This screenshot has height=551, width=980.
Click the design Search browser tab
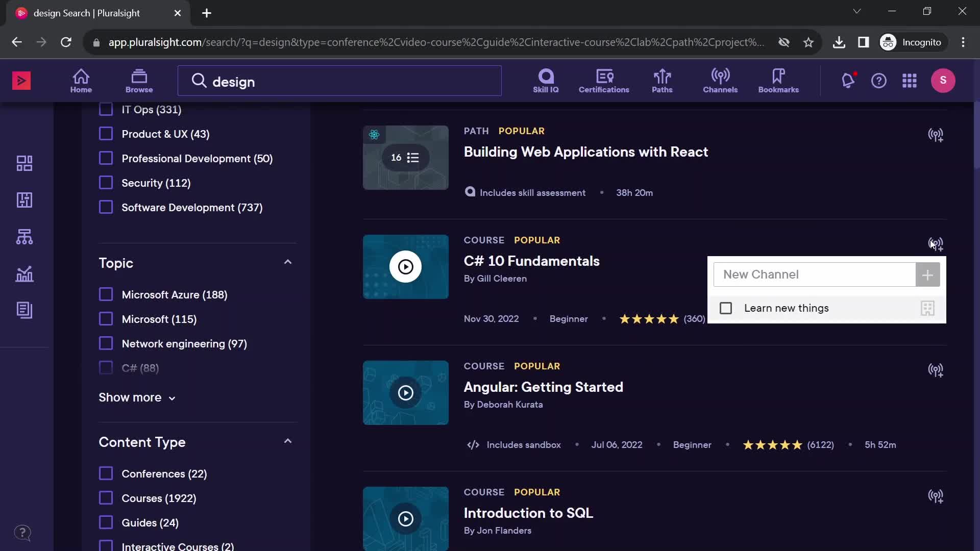pyautogui.click(x=98, y=13)
